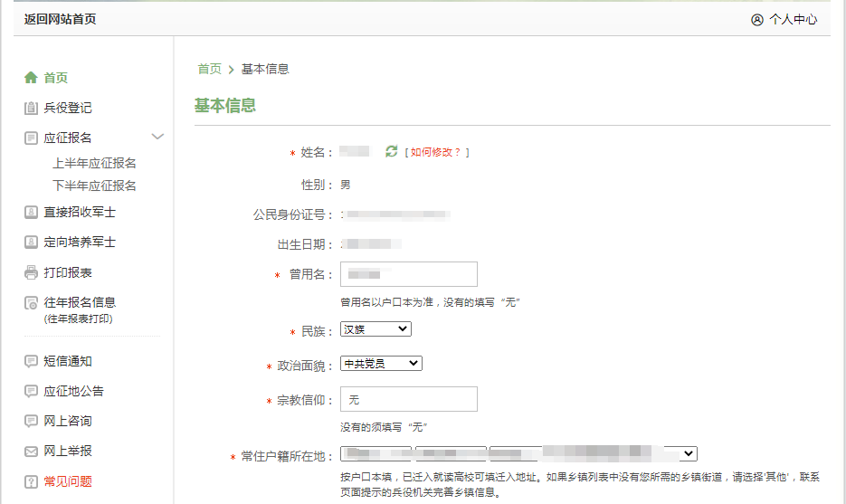Click the 首页 breadcrumb link

tap(209, 69)
